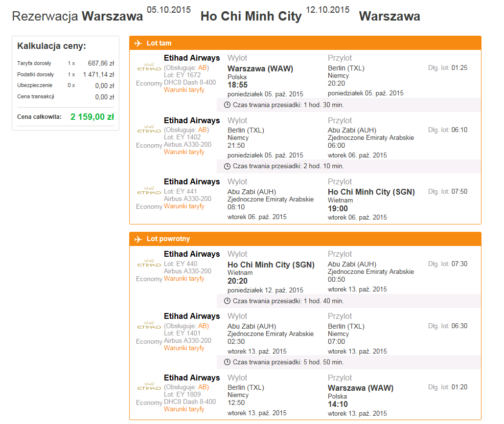Click the total price 2 159,00 zł
The width and height of the screenshot is (504, 424).
(x=92, y=117)
